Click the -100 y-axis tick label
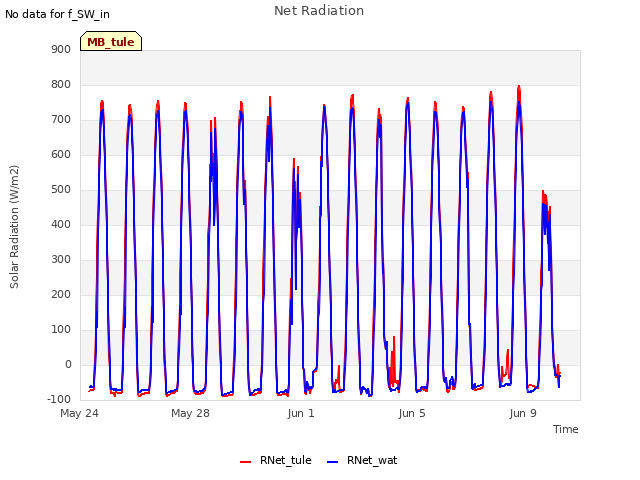 coord(59,400)
